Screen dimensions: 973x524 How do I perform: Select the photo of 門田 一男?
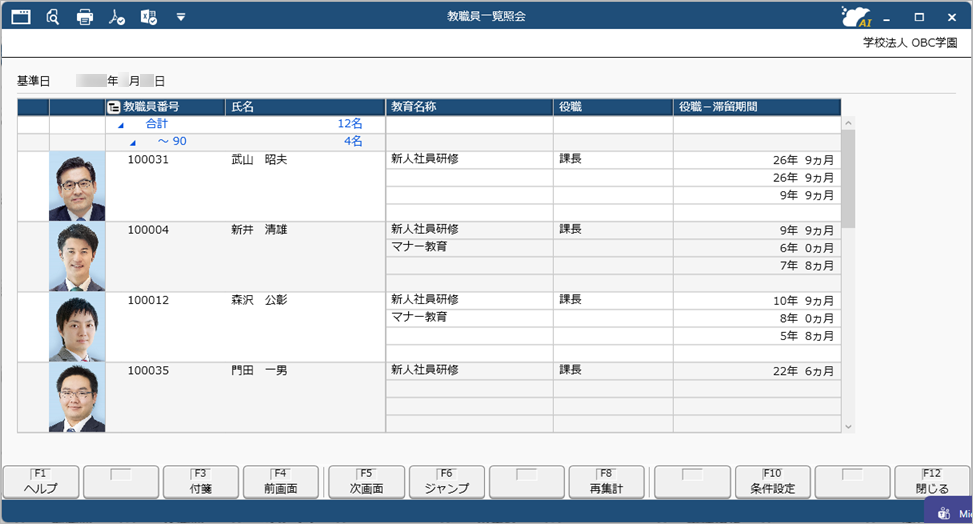[x=77, y=397]
